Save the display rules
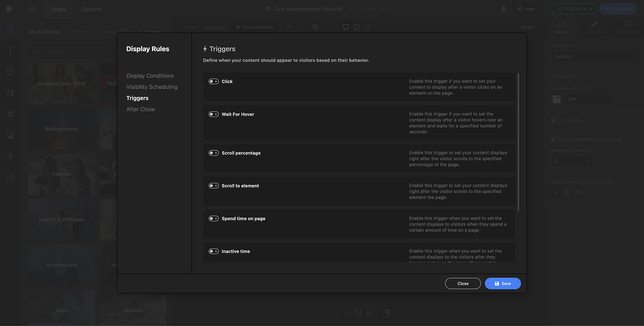644x326 pixels. pos(503,284)
